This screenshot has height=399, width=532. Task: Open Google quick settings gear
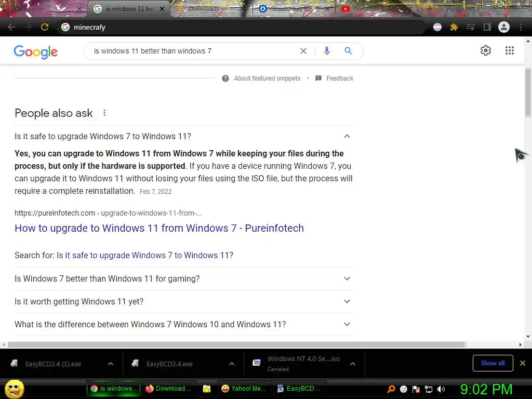point(486,50)
